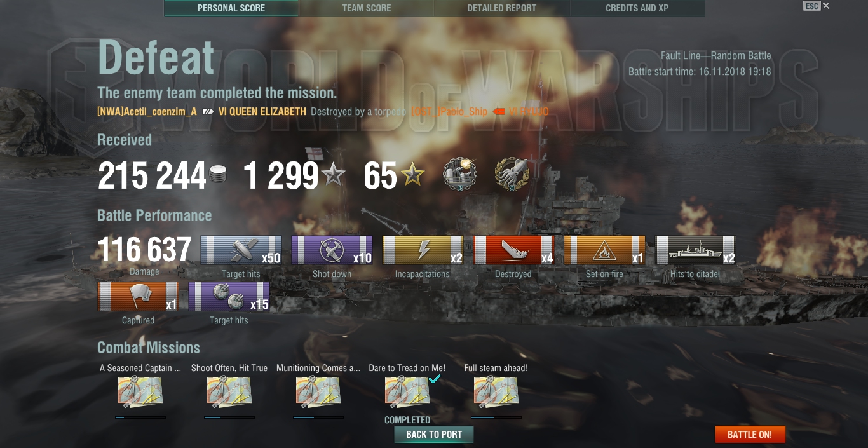The height and width of the screenshot is (448, 868).
Task: Open the Credits and XP tab
Action: 637,8
